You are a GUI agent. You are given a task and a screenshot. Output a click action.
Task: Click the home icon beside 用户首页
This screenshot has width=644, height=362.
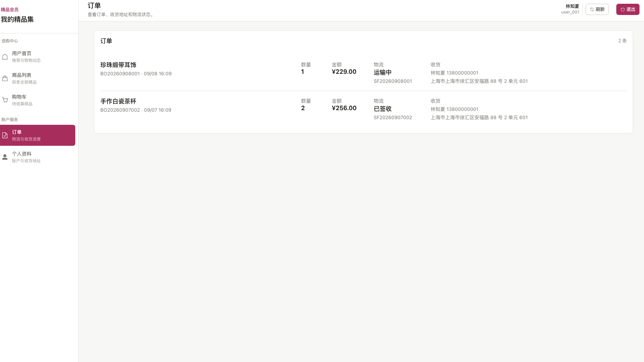point(5,57)
